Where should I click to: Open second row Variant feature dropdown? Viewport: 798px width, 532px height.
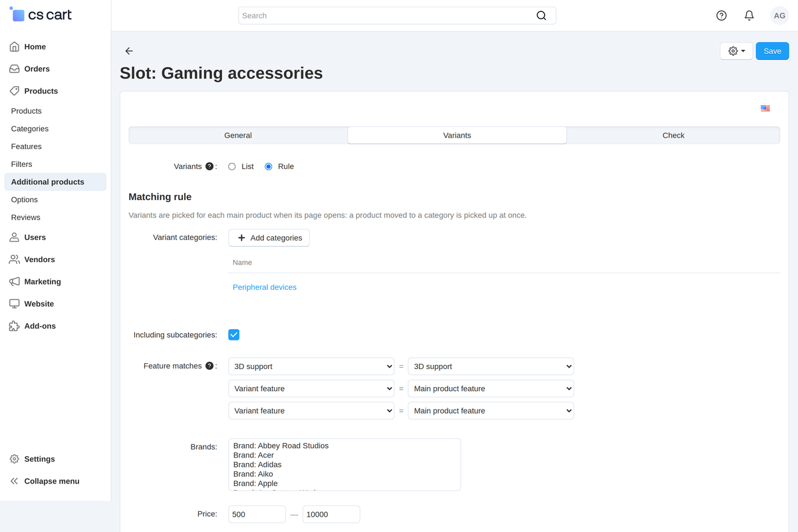(x=311, y=388)
